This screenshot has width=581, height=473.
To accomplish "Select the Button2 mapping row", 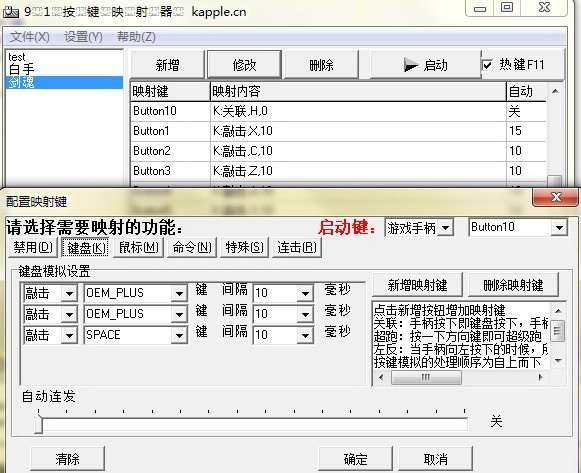I will click(x=338, y=151).
